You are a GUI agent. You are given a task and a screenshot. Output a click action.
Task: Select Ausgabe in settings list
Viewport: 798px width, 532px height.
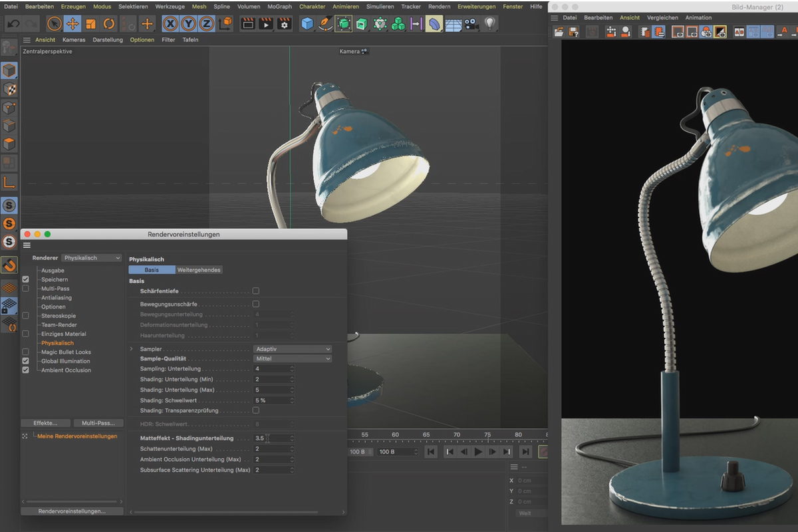click(53, 271)
